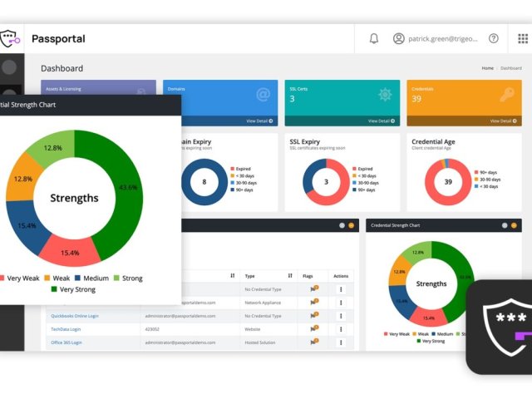
Task: Click the orange button on the Credential Strength Chart panel header
Action: coord(515,225)
